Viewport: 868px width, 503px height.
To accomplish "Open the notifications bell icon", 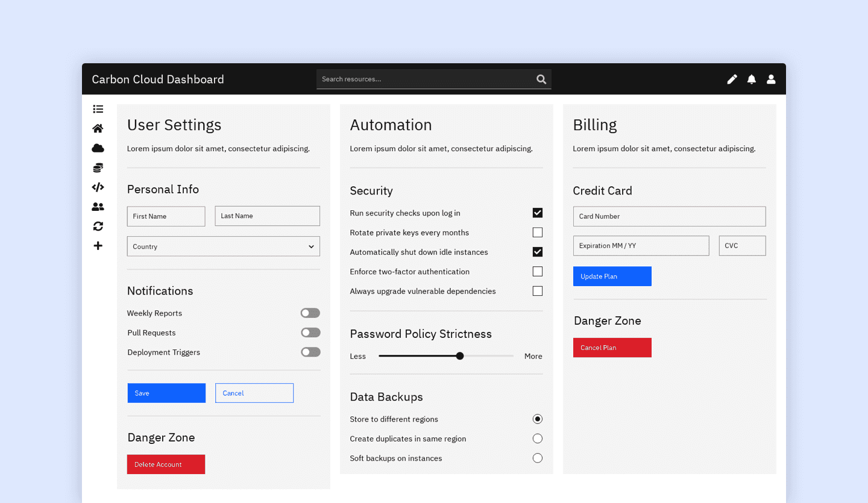I will [752, 79].
